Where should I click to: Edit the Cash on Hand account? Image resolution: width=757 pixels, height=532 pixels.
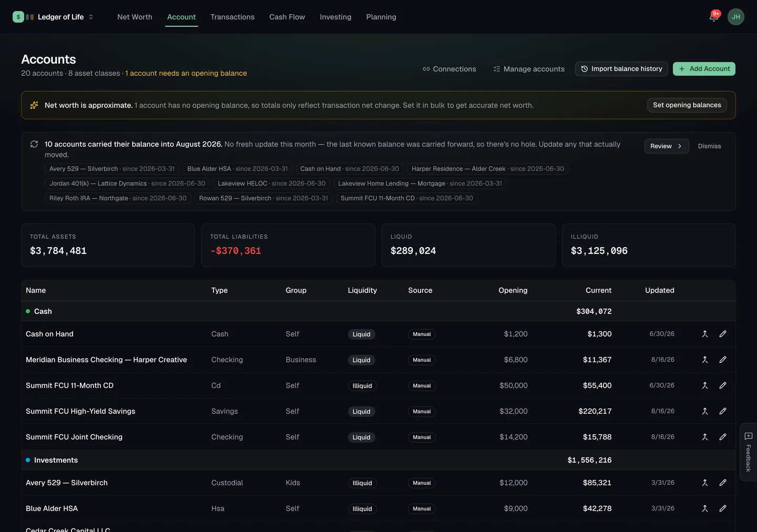pos(723,334)
